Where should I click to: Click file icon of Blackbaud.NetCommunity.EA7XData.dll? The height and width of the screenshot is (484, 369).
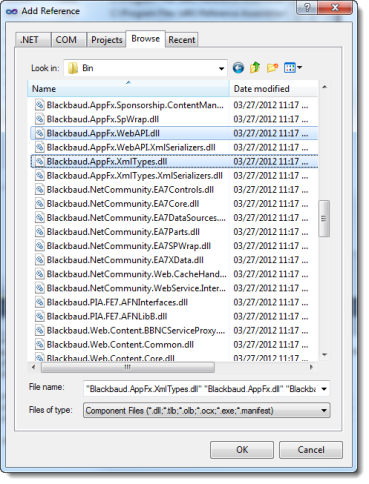pos(40,260)
